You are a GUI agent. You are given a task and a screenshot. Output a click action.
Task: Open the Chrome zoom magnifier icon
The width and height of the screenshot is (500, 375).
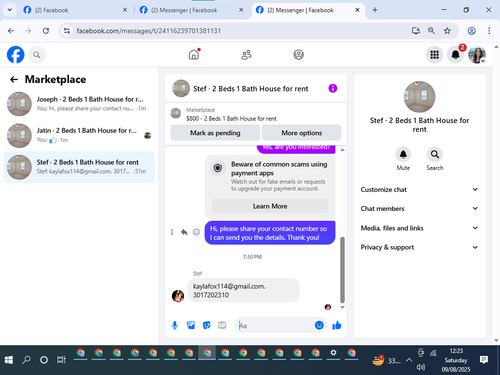pyautogui.click(x=431, y=31)
